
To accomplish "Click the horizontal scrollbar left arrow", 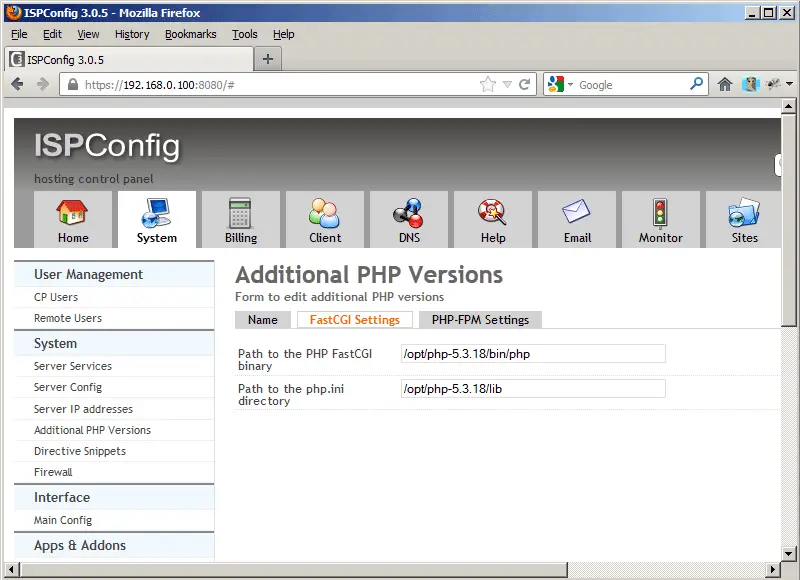I will pyautogui.click(x=11, y=569).
